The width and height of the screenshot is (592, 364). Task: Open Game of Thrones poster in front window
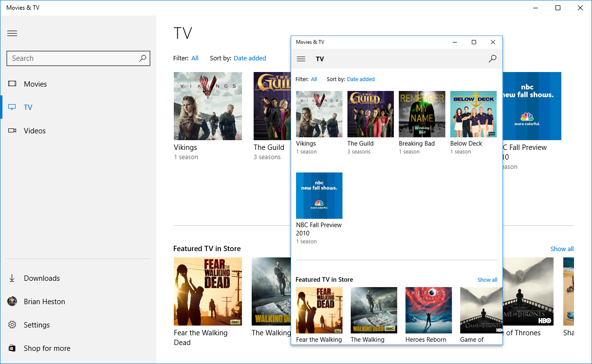(x=481, y=310)
